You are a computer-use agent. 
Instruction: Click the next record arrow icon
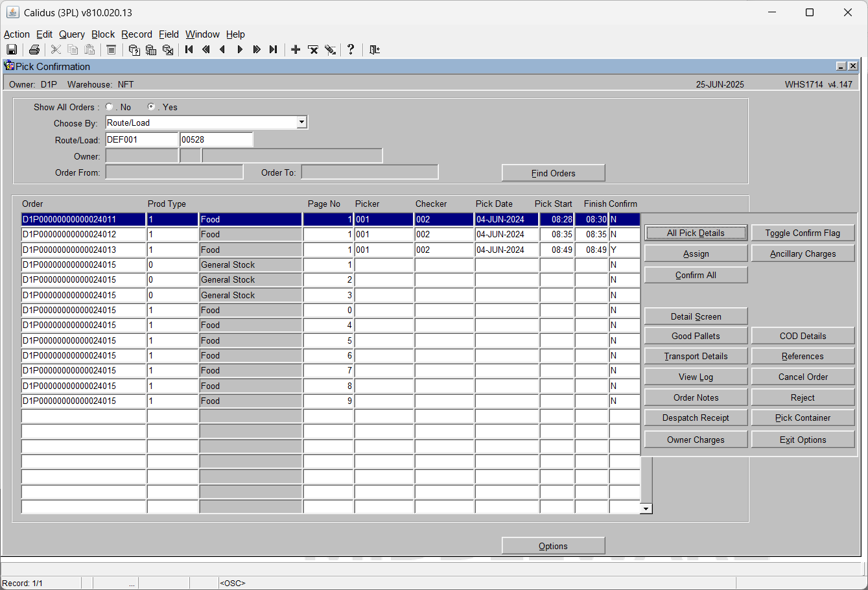240,49
